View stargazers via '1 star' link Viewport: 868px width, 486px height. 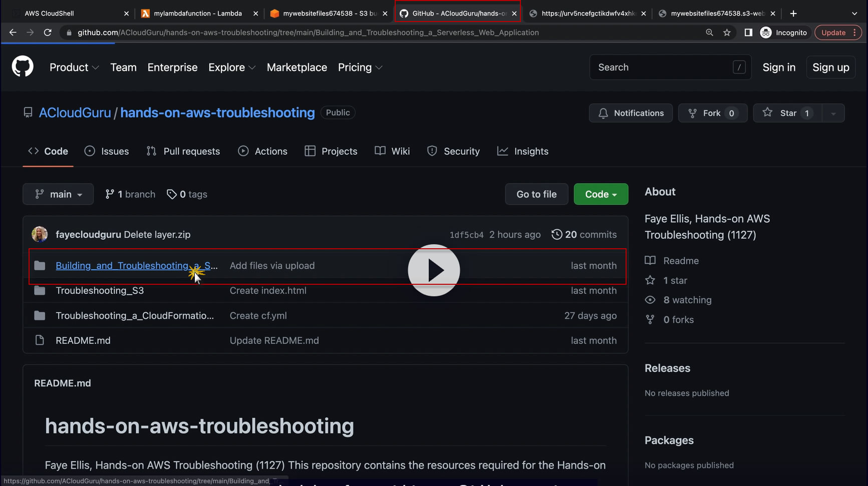(x=666, y=280)
